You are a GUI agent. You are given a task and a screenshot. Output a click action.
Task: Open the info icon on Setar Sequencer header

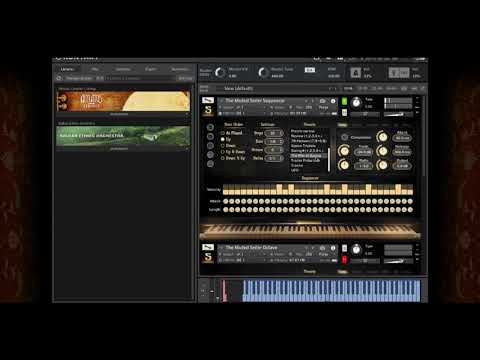tap(333, 101)
